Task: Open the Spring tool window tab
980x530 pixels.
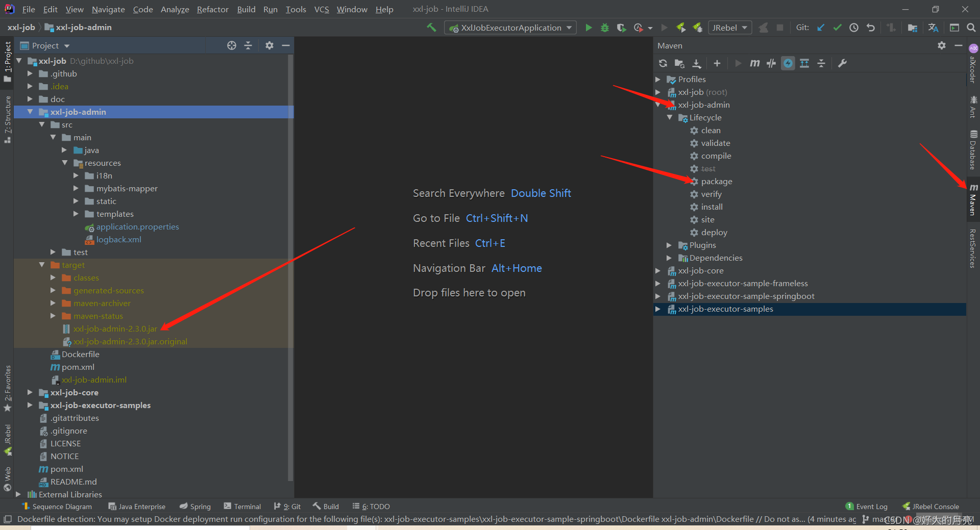Action: (195, 507)
